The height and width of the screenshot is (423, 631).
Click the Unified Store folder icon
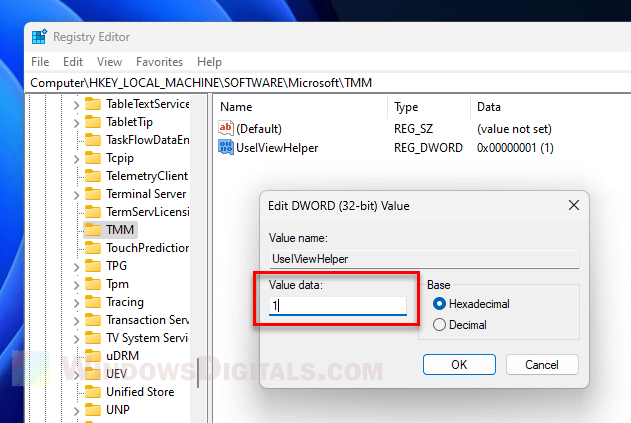click(x=93, y=392)
